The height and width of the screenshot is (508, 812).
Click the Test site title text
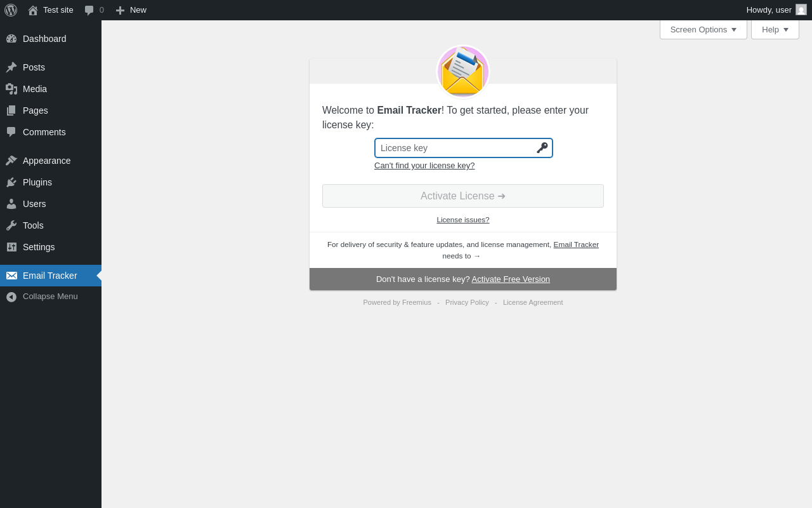click(x=58, y=10)
